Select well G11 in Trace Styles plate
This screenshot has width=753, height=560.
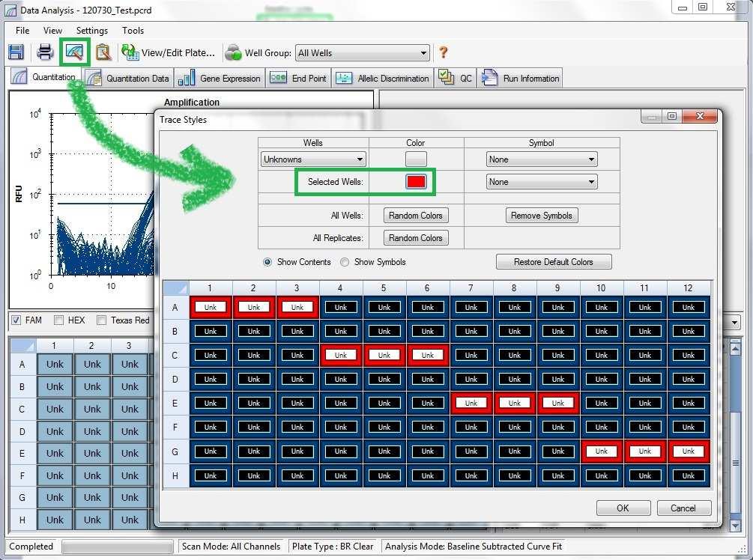645,451
